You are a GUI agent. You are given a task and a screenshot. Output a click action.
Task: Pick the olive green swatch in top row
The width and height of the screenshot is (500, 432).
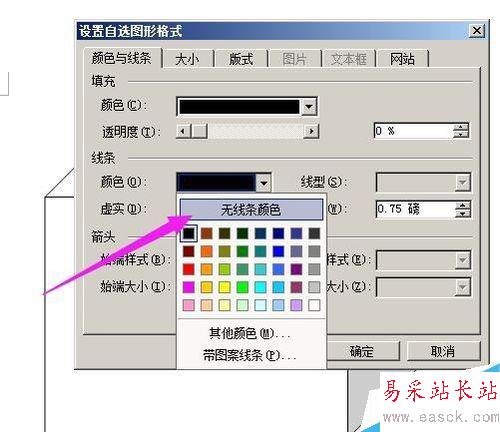[x=224, y=233]
